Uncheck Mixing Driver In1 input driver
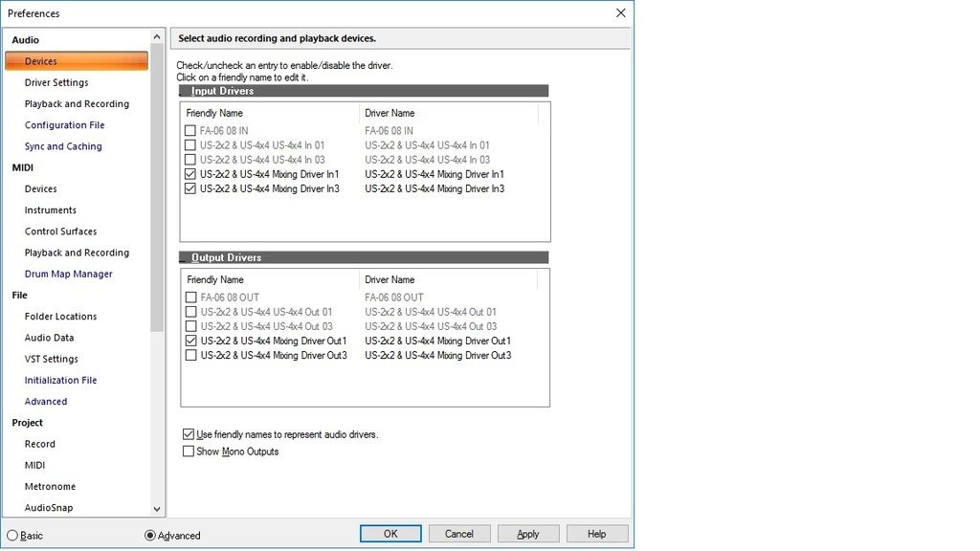Viewport: 980px width, 551px height. pos(190,175)
